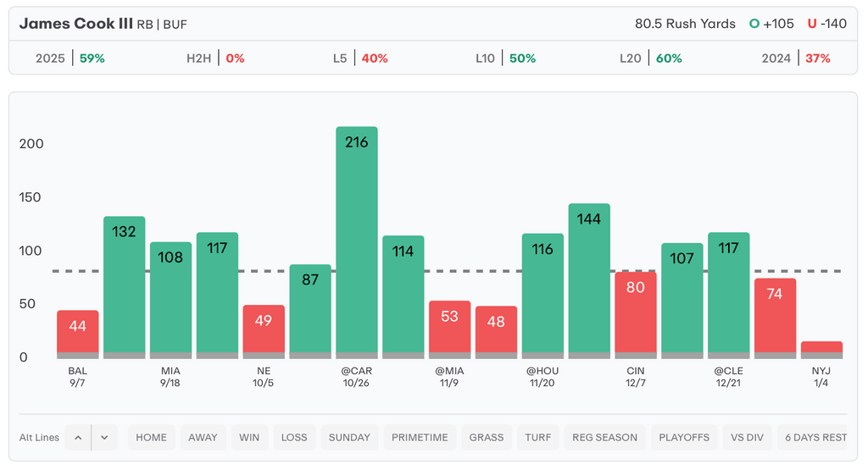Viewport: 868px width, 470px height.
Task: Enable the LOSS filter chip
Action: [x=294, y=438]
